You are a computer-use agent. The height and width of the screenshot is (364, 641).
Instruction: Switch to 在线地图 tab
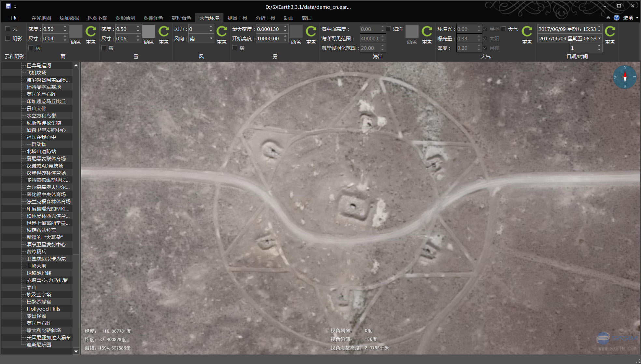click(x=41, y=18)
